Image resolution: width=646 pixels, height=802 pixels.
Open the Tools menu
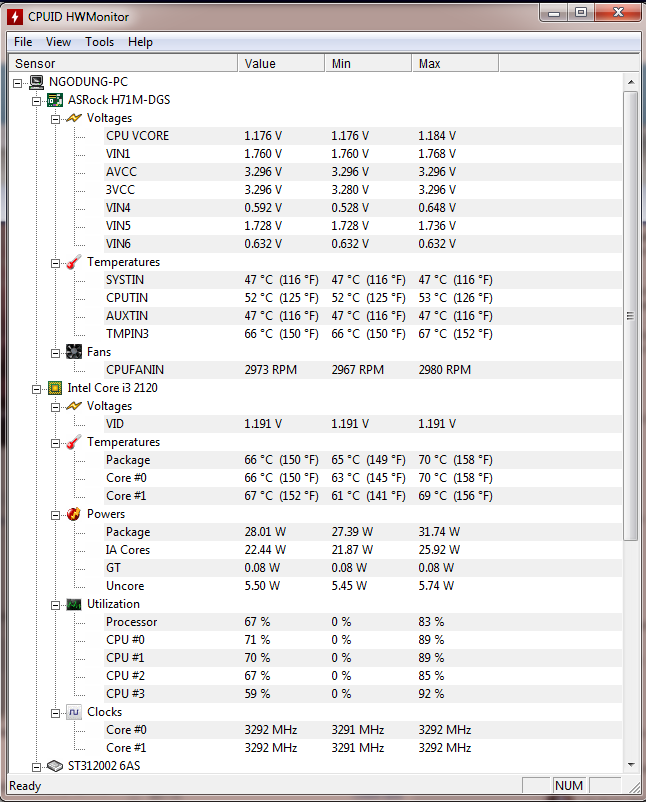coord(99,42)
